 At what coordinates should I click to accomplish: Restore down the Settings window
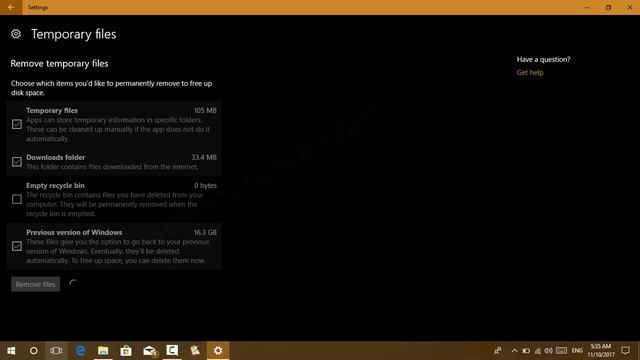[608, 7]
